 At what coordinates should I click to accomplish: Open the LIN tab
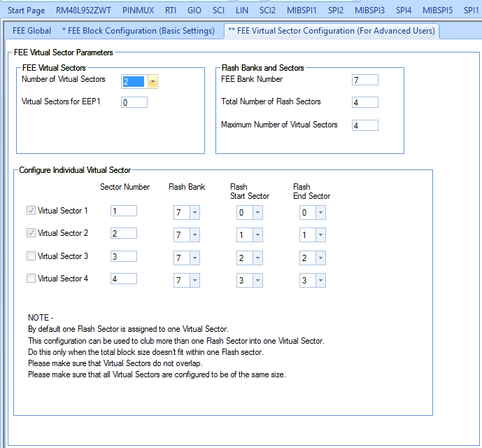[242, 10]
